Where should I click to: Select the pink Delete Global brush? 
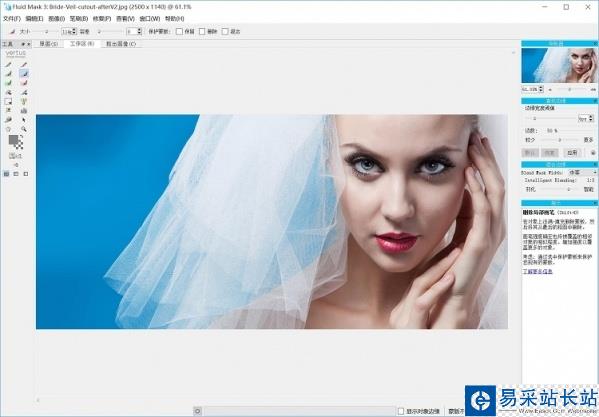click(24, 83)
